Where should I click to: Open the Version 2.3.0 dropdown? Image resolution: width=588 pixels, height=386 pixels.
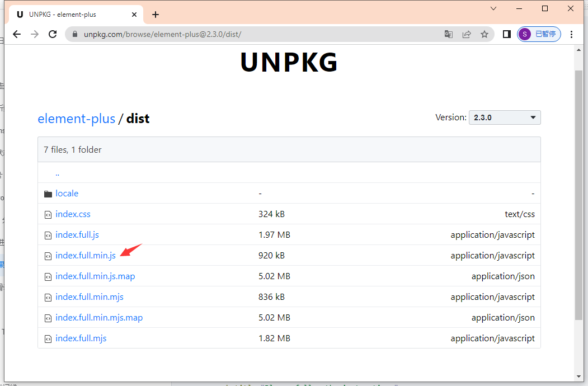click(505, 117)
